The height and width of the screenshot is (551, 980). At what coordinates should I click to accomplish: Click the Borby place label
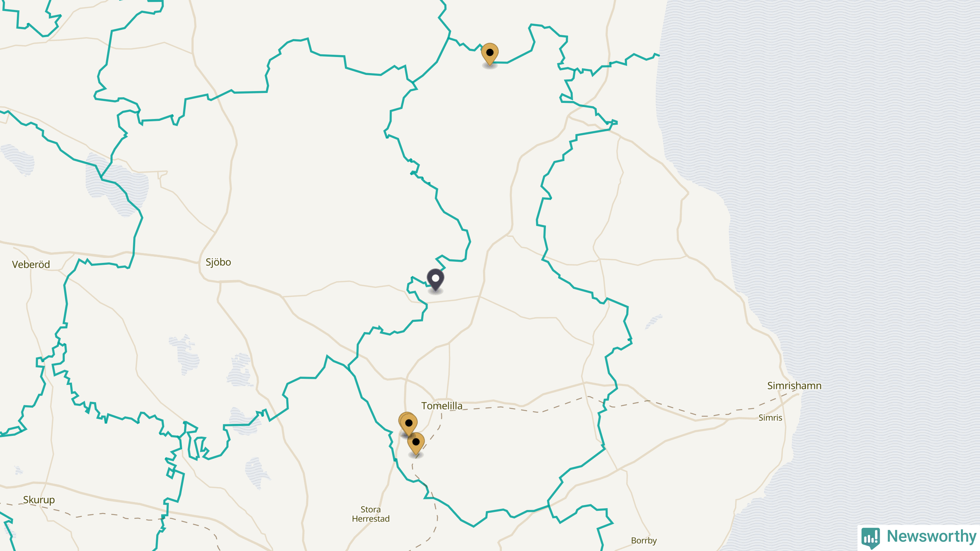pos(644,540)
